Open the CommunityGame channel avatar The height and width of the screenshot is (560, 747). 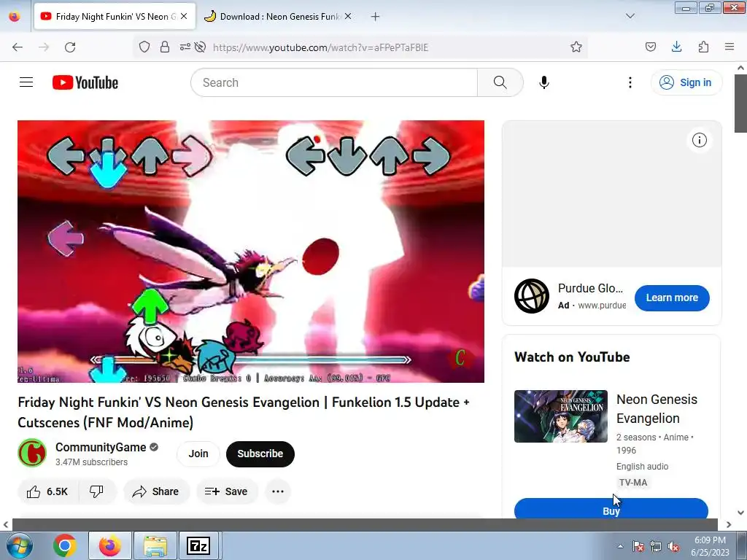32,453
